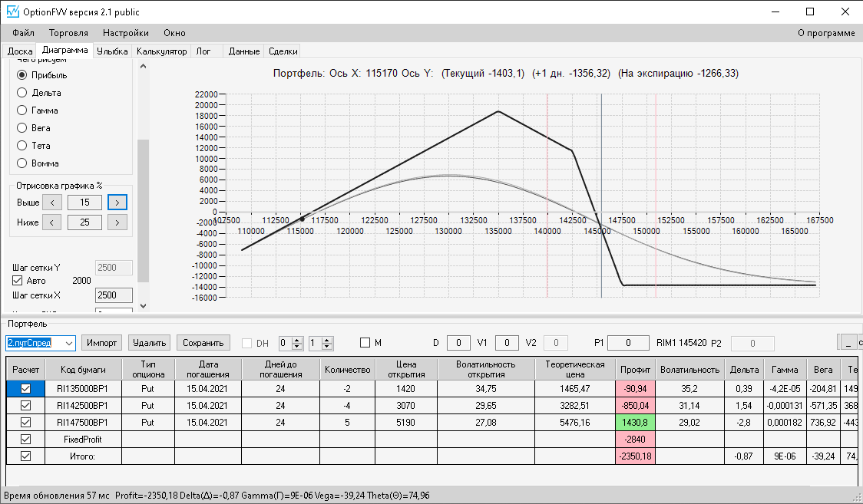This screenshot has height=504, width=863.
Task: Select the Дельта radio option
Action: (39, 92)
